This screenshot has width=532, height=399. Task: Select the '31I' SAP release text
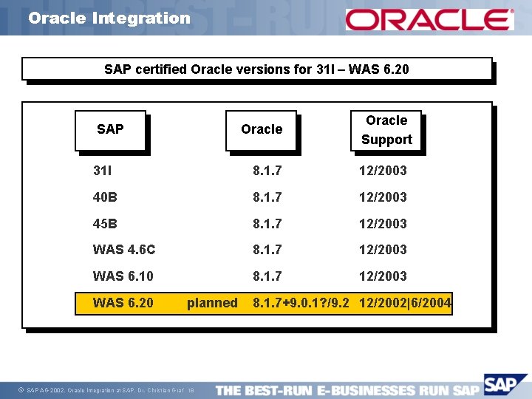(x=102, y=171)
